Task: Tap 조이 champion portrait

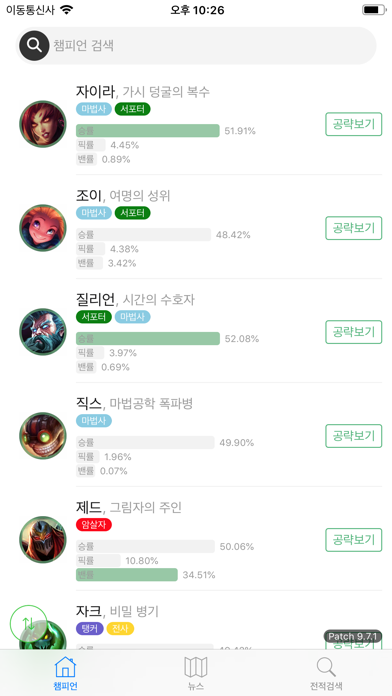Action: point(43,228)
